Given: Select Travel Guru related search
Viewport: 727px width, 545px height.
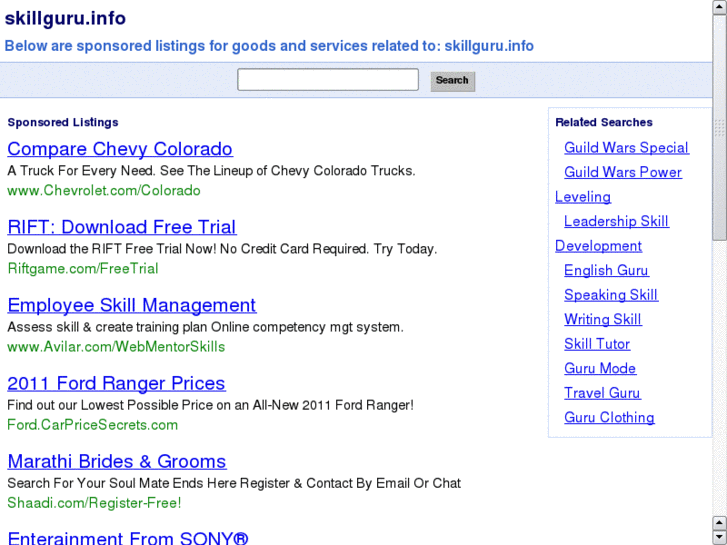Looking at the screenshot, I should tap(602, 393).
